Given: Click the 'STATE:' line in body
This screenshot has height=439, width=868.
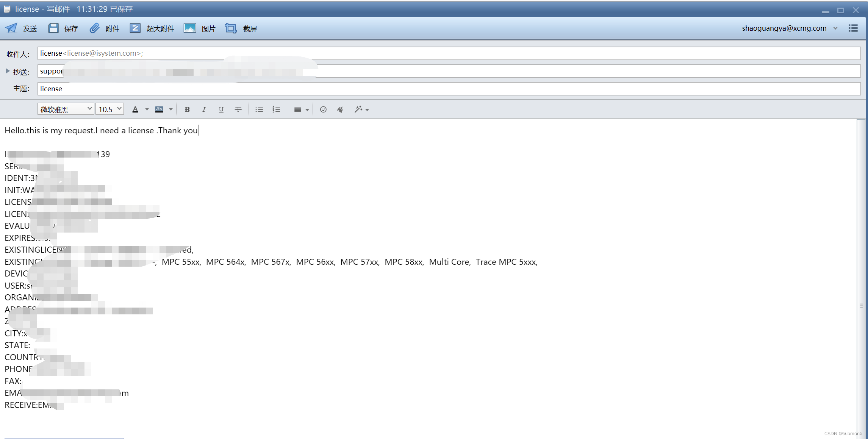Looking at the screenshot, I should [17, 345].
